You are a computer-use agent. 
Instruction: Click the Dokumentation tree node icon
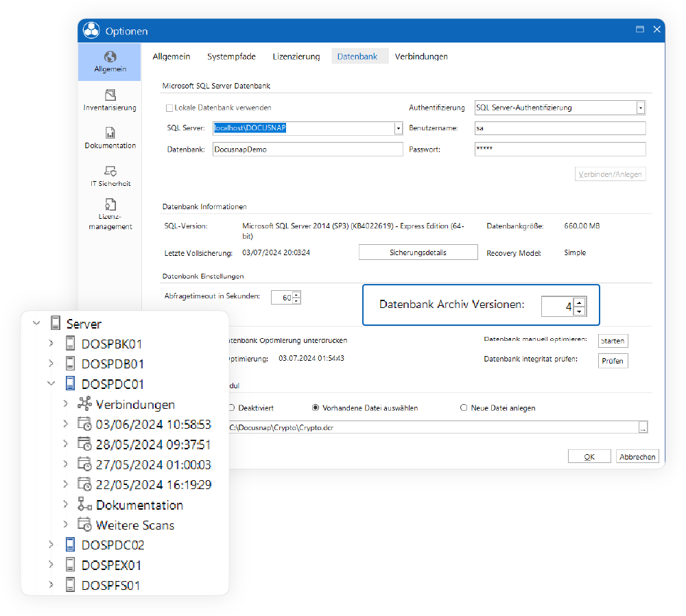[84, 504]
